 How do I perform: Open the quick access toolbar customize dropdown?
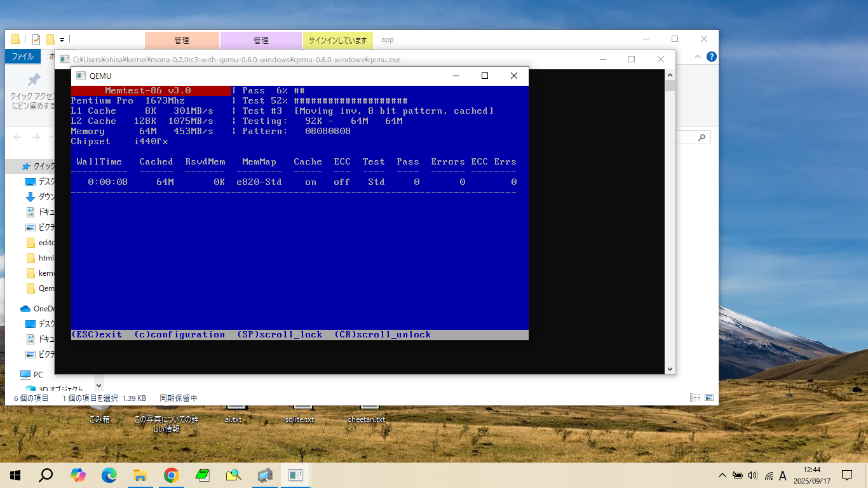point(62,40)
